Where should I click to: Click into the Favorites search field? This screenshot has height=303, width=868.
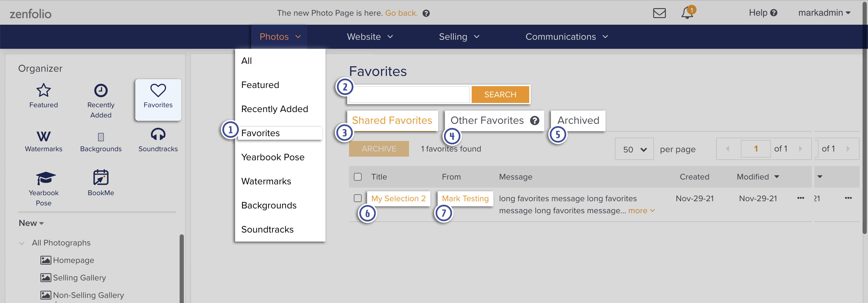point(409,95)
